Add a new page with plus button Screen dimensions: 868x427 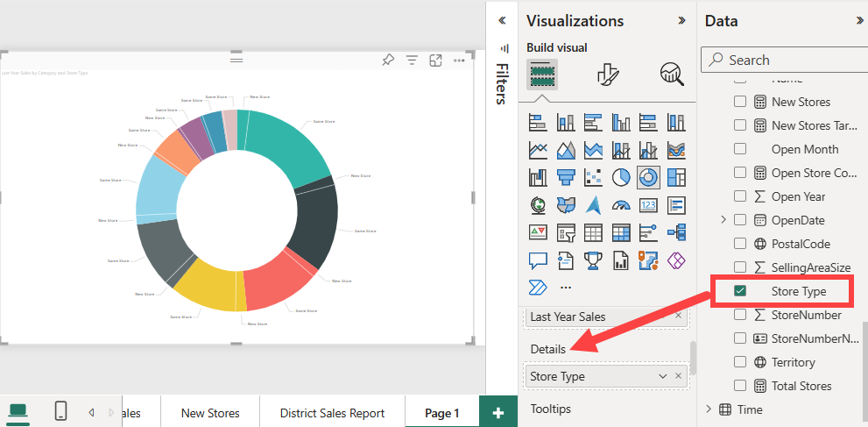click(x=498, y=413)
